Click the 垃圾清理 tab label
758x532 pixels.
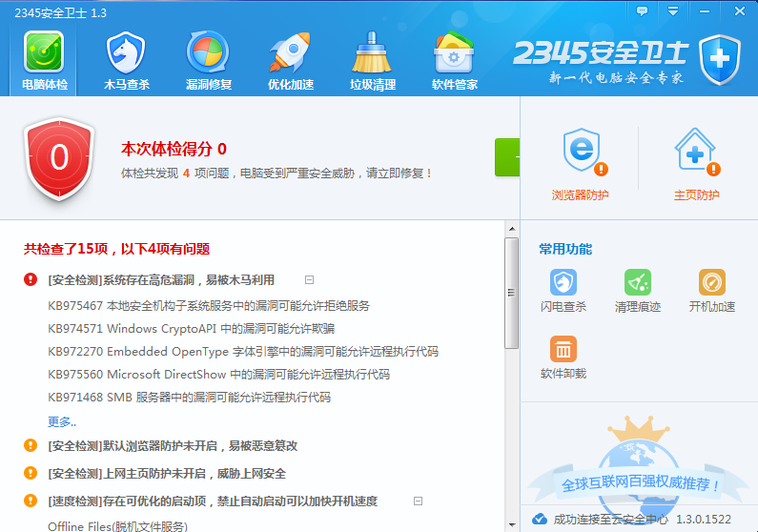[x=373, y=85]
